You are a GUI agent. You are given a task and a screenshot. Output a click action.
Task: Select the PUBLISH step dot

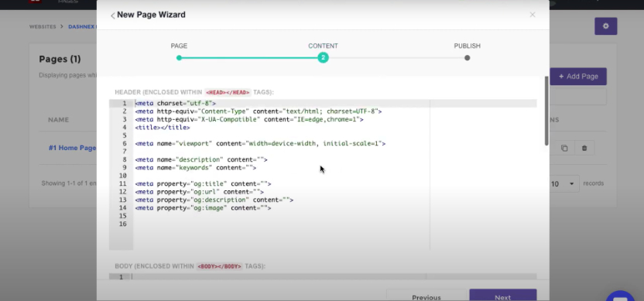[467, 58]
